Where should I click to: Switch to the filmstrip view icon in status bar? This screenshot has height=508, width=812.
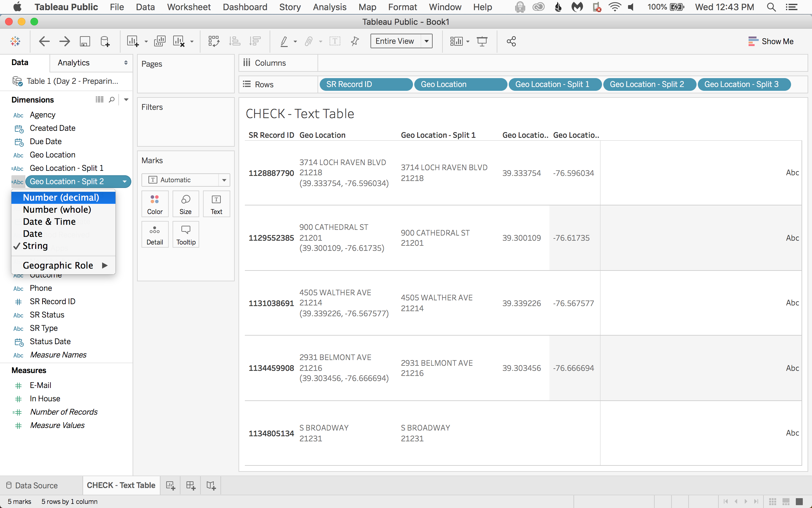(x=786, y=502)
